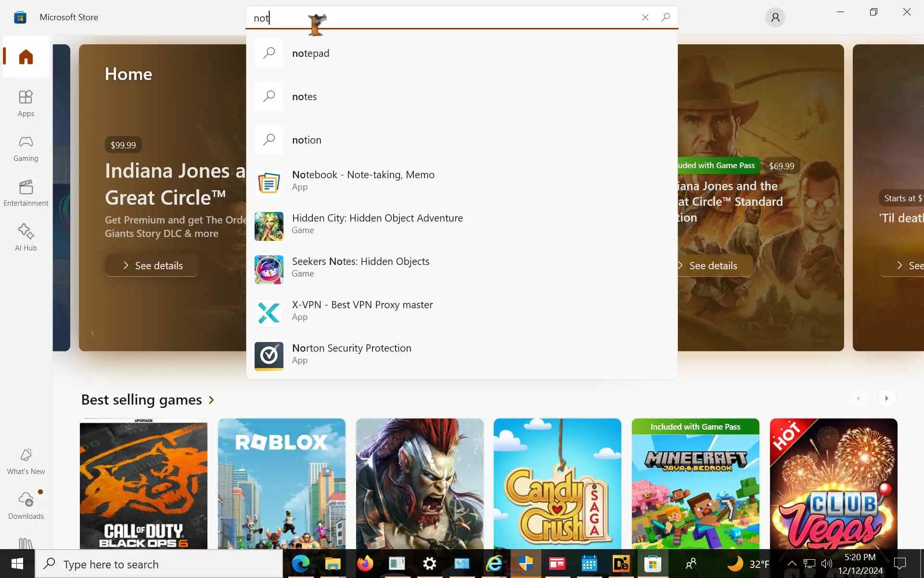Open the Apps section in sidebar
The height and width of the screenshot is (578, 924).
tap(26, 103)
